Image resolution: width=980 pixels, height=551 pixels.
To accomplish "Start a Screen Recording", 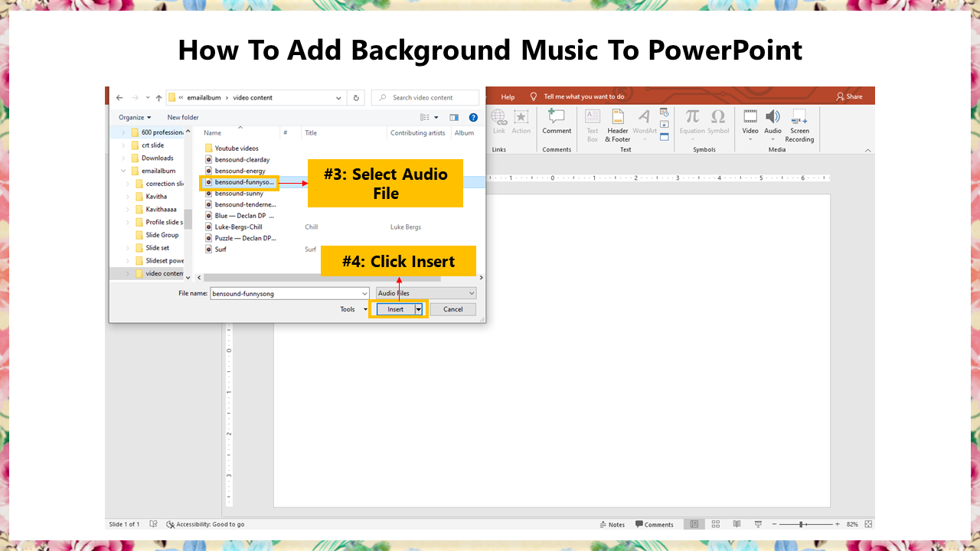I will (x=799, y=126).
